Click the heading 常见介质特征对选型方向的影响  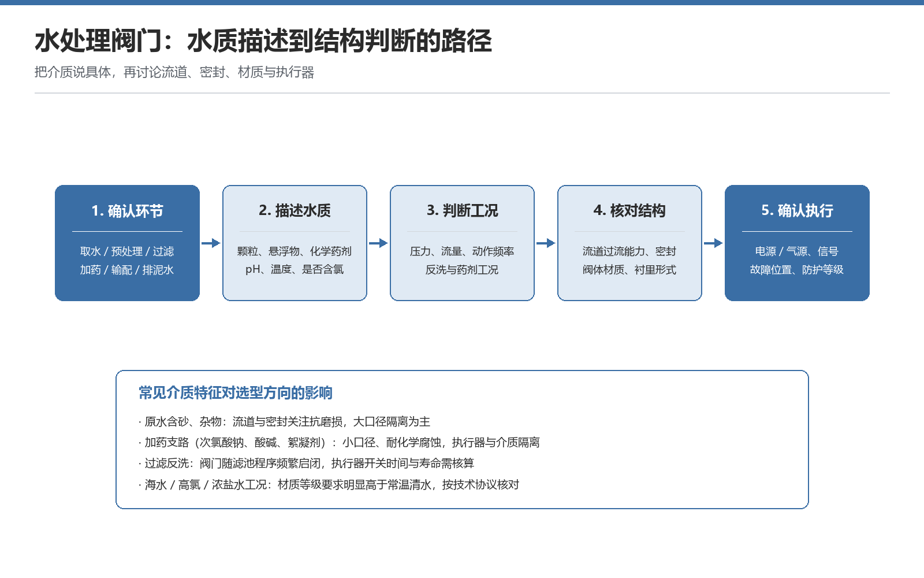pyautogui.click(x=236, y=393)
